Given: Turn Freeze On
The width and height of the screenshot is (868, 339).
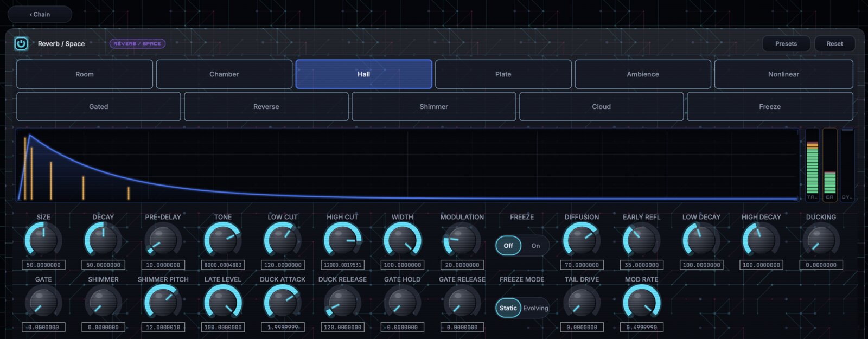Looking at the screenshot, I should 535,246.
